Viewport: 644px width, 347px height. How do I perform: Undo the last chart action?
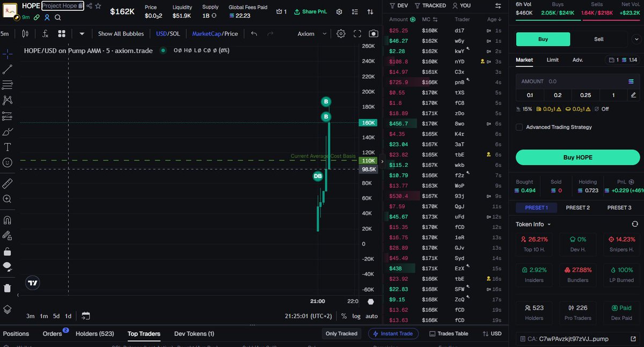pos(254,34)
